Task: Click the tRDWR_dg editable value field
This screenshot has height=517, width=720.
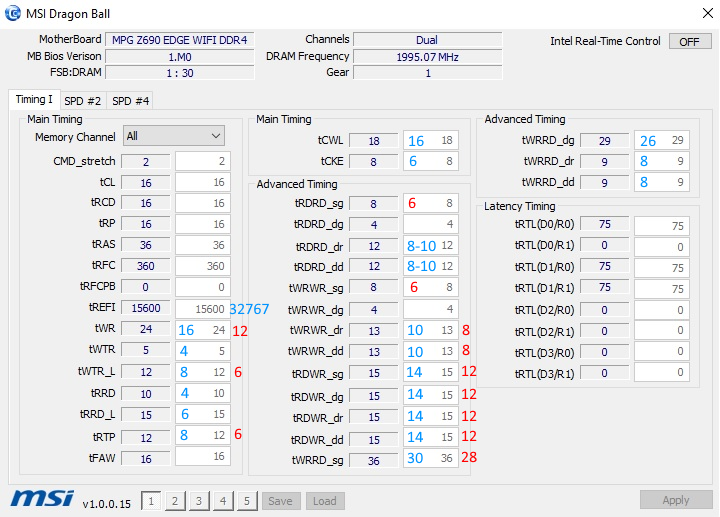Action: pyautogui.click(x=431, y=394)
